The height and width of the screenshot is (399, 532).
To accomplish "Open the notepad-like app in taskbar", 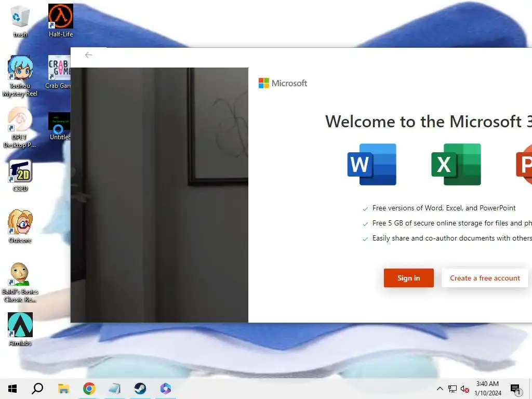I will pyautogui.click(x=114, y=389).
